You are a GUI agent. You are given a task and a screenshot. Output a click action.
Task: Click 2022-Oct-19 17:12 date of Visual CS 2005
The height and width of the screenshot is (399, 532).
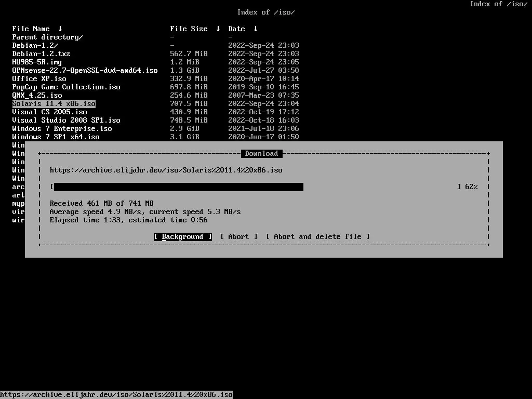pyautogui.click(x=263, y=112)
